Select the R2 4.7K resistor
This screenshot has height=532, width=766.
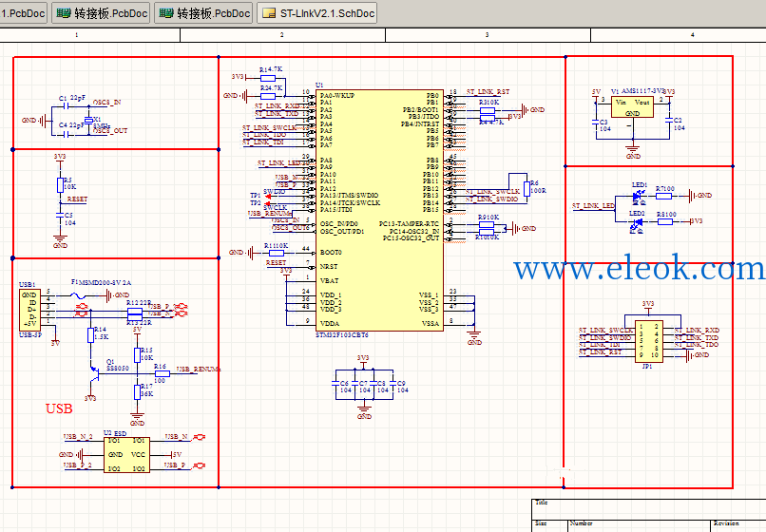(x=268, y=96)
